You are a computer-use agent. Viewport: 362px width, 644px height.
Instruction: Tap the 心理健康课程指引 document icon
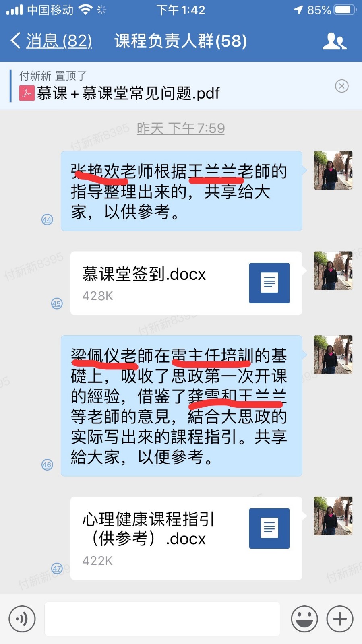[x=269, y=528]
